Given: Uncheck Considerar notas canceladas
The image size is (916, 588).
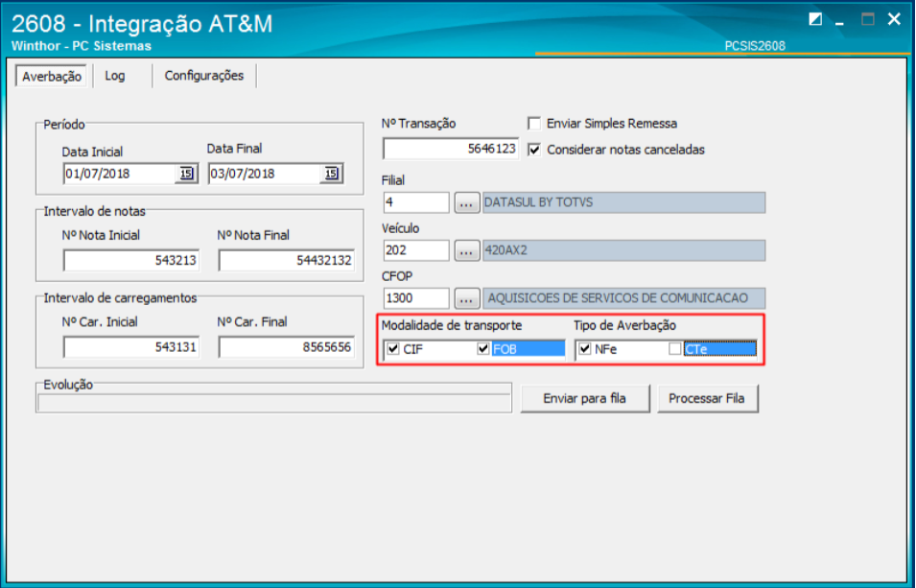Looking at the screenshot, I should pos(534,150).
